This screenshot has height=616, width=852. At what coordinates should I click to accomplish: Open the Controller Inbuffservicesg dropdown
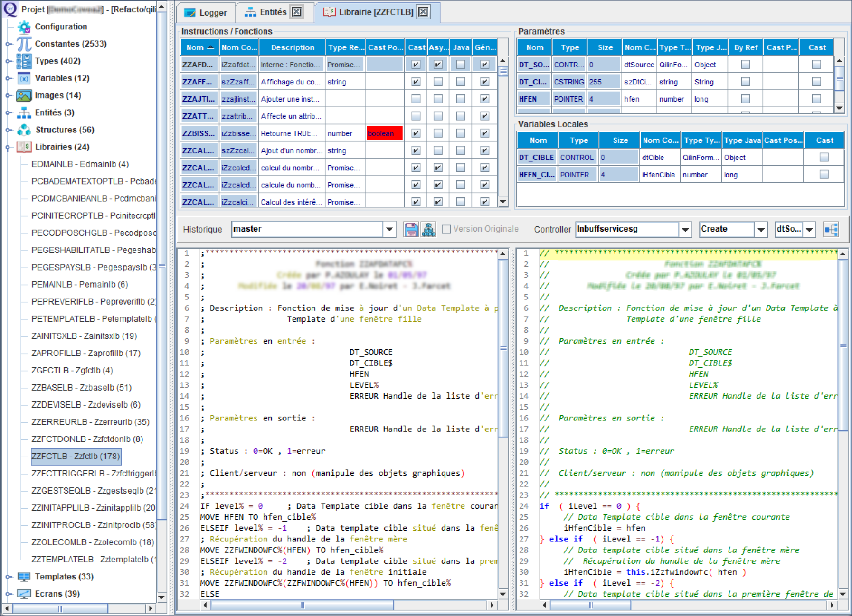click(685, 229)
